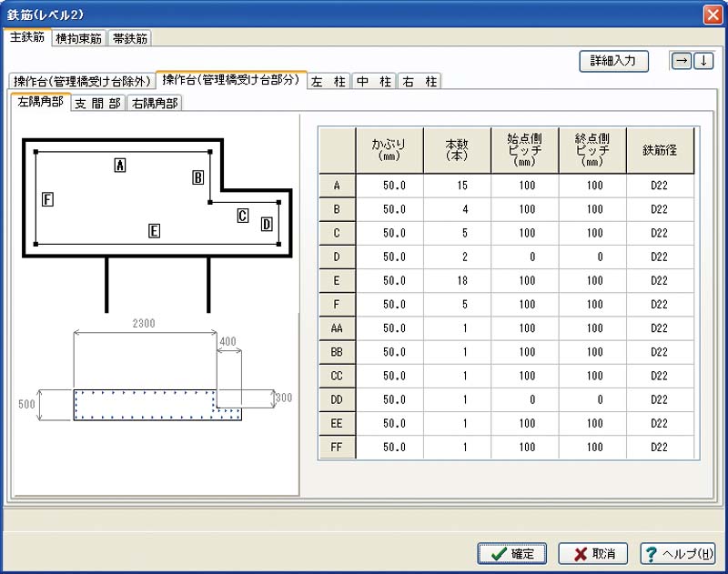Select row header E in the table

tap(337, 281)
